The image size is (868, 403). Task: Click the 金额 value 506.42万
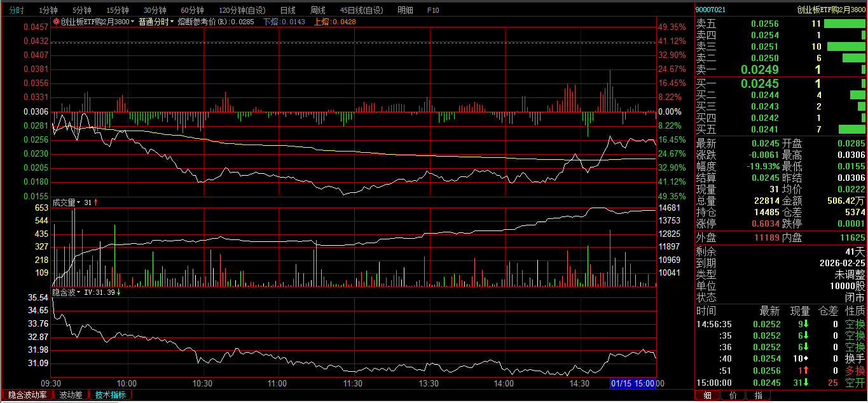pos(846,201)
